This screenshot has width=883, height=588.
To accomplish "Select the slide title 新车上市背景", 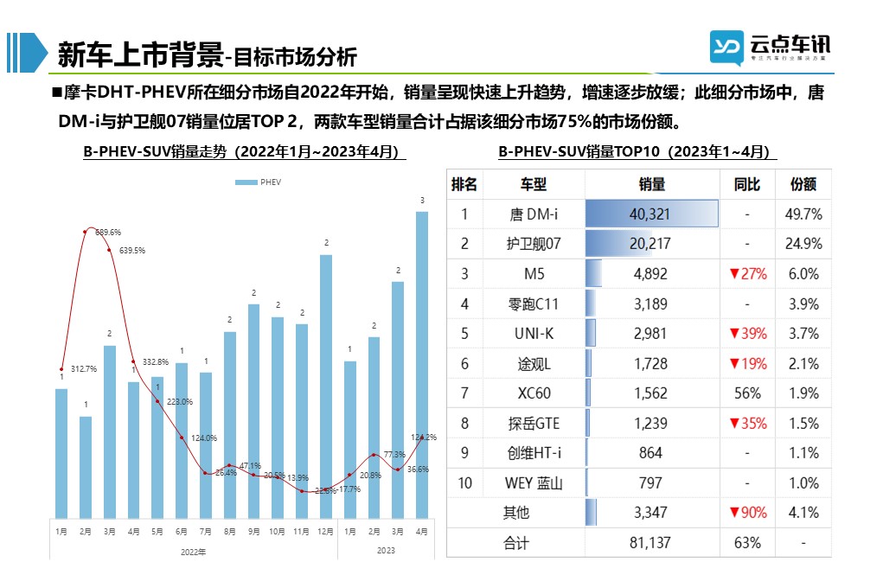I will pyautogui.click(x=141, y=54).
